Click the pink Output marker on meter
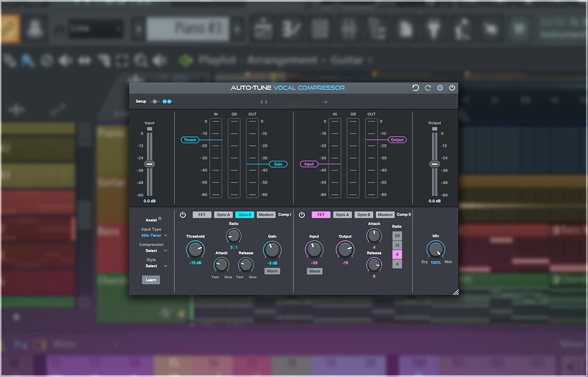This screenshot has width=588, height=377. [397, 140]
